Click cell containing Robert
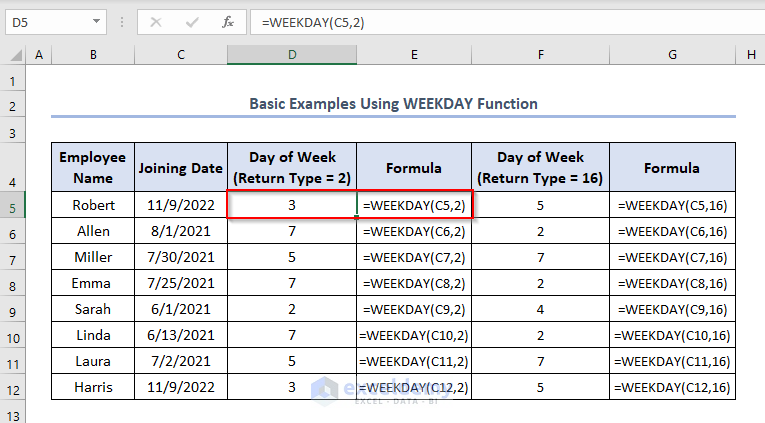This screenshot has width=765, height=423. pyautogui.click(x=93, y=206)
